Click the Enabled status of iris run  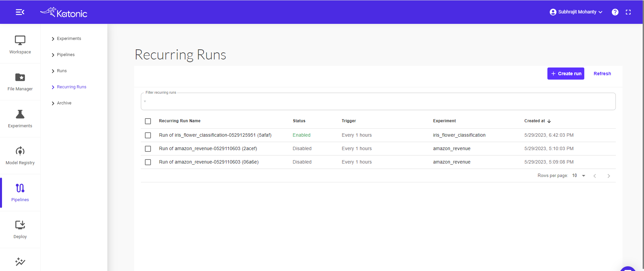(x=302, y=135)
